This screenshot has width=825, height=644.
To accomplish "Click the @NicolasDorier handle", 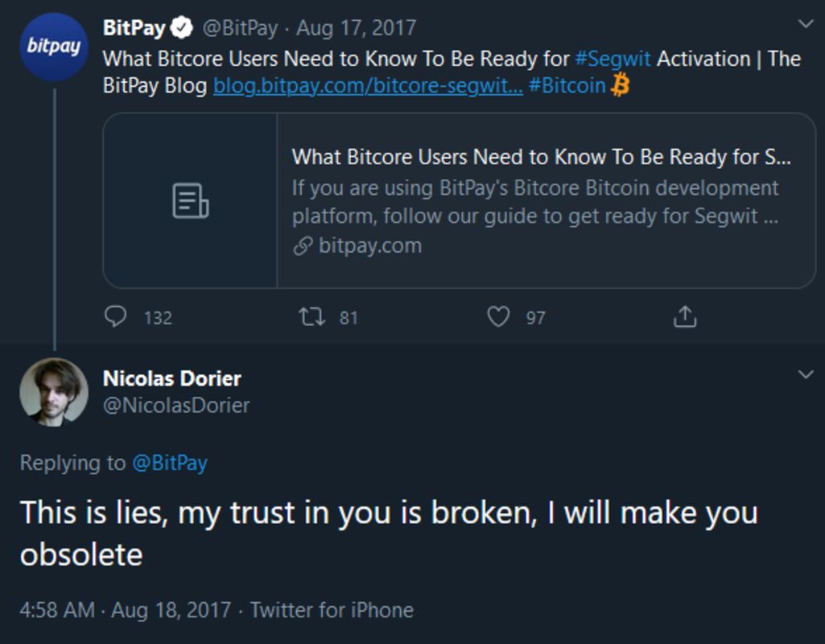I will click(x=176, y=405).
